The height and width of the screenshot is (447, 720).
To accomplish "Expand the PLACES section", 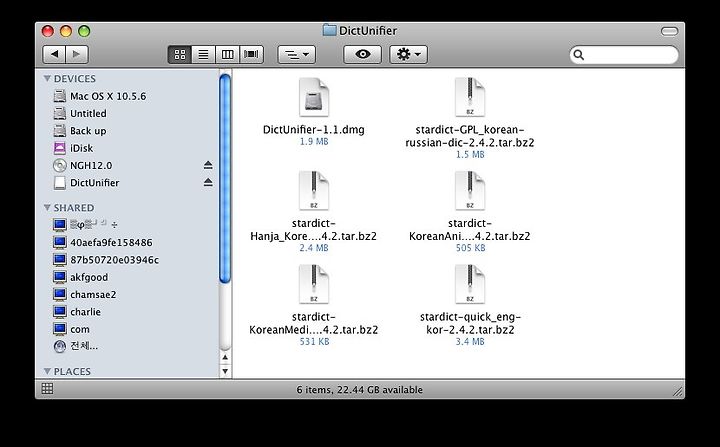I will pos(47,371).
